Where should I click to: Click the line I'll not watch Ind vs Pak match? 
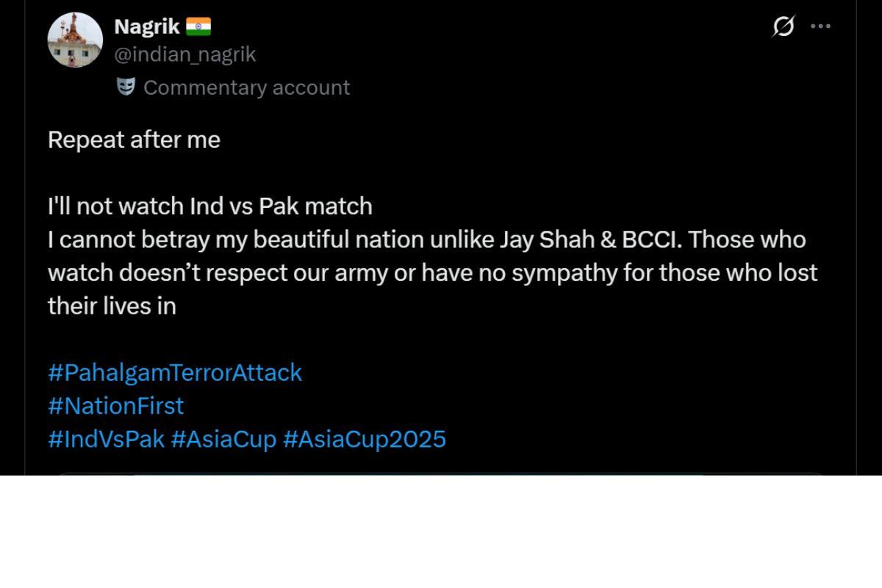coord(209,207)
